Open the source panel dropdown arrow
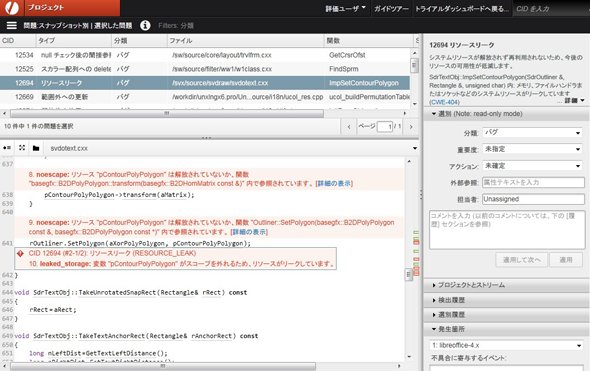Viewport: 590px width, 371px height. 415,148
